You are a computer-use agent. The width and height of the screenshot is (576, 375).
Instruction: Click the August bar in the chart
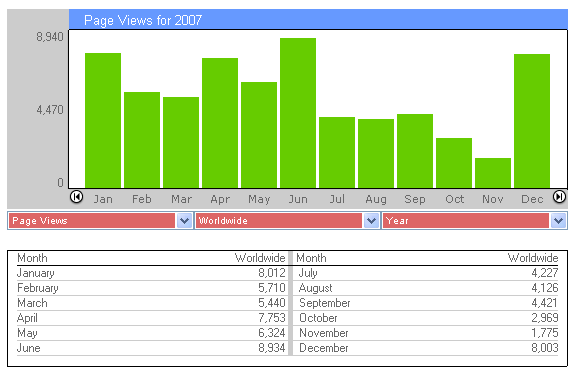(376, 154)
